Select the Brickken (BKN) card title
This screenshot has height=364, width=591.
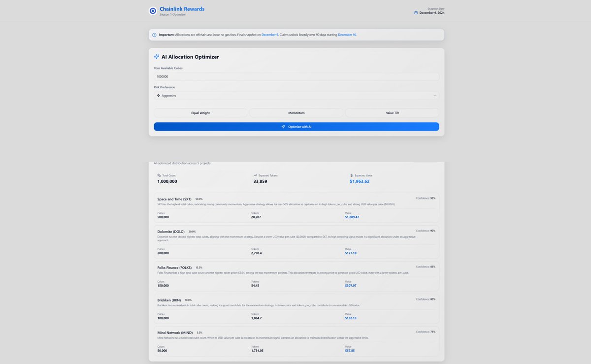point(169,300)
